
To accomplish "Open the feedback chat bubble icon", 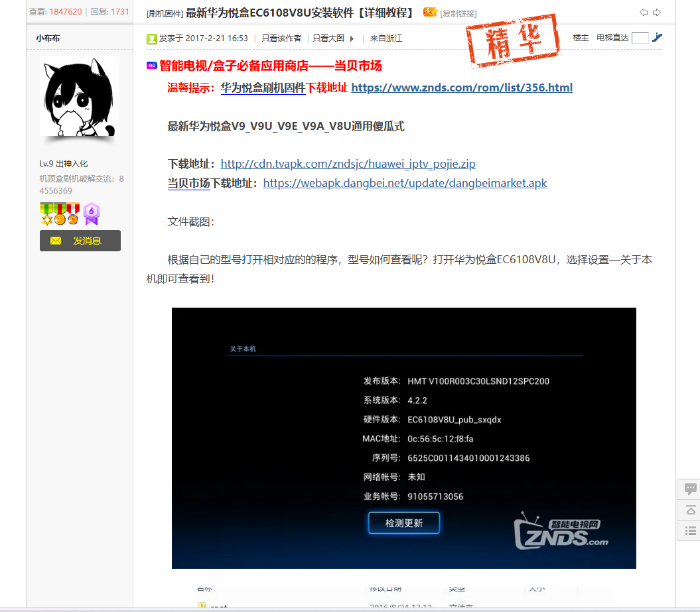I will (690, 489).
